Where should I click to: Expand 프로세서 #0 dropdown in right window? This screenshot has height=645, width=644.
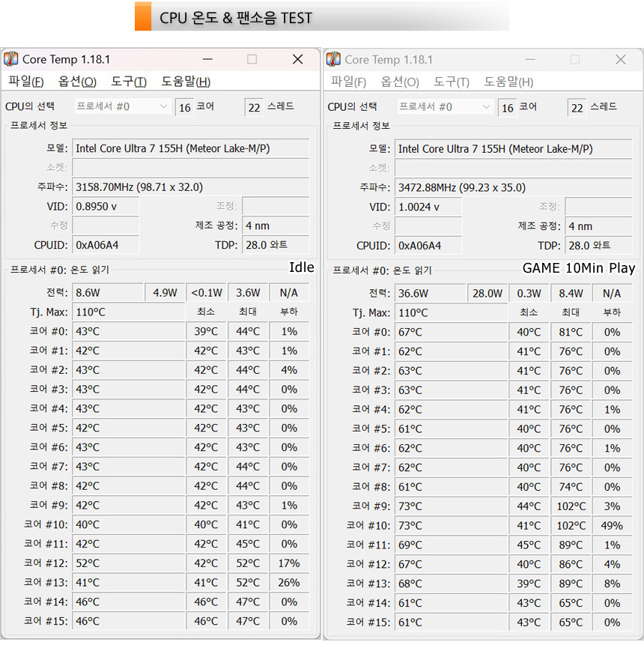click(445, 107)
